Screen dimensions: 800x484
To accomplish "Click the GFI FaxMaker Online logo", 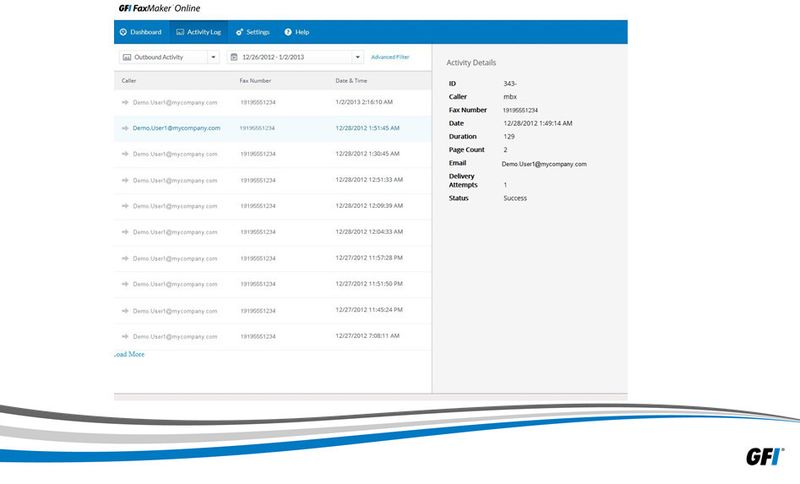I will pos(159,8).
